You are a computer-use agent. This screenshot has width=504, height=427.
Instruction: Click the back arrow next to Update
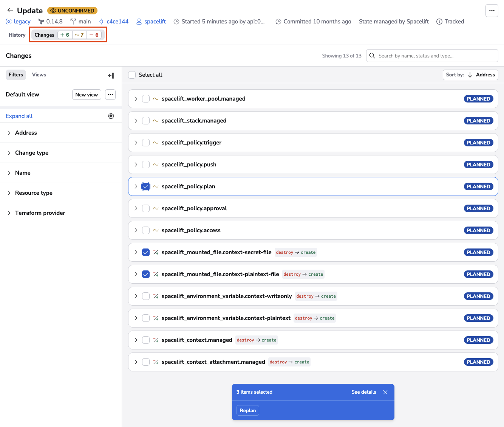[10, 10]
